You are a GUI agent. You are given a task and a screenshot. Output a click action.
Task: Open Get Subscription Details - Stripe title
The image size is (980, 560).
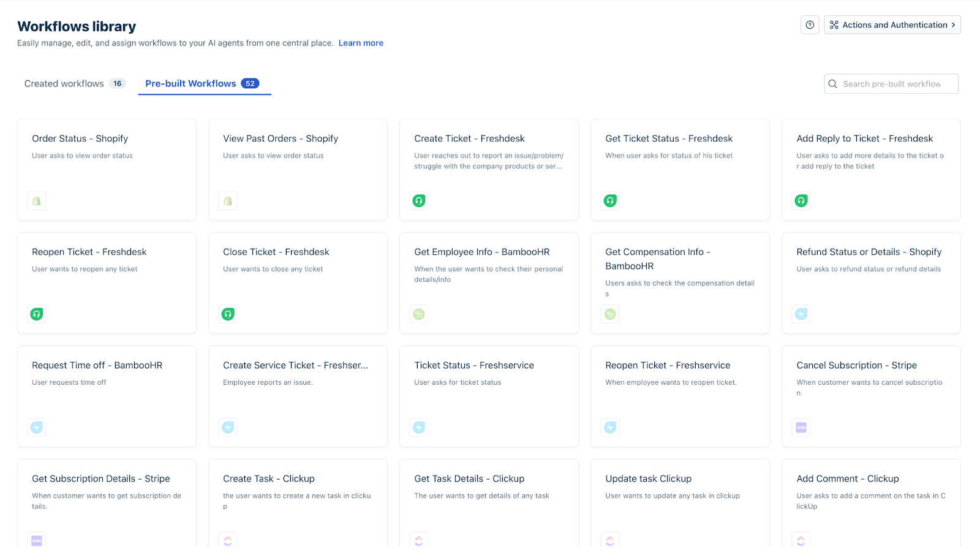coord(101,479)
